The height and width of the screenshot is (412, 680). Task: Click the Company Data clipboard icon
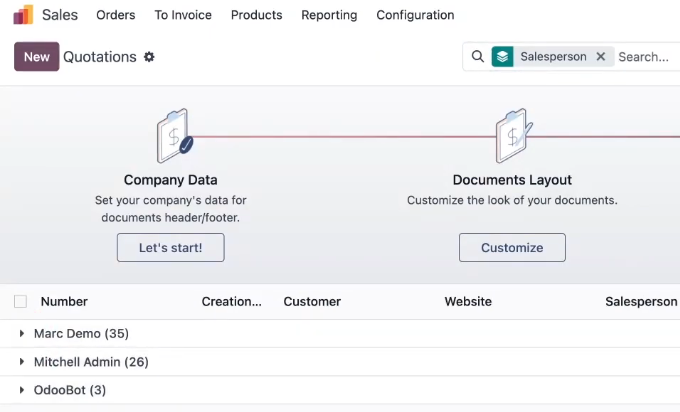pos(174,136)
